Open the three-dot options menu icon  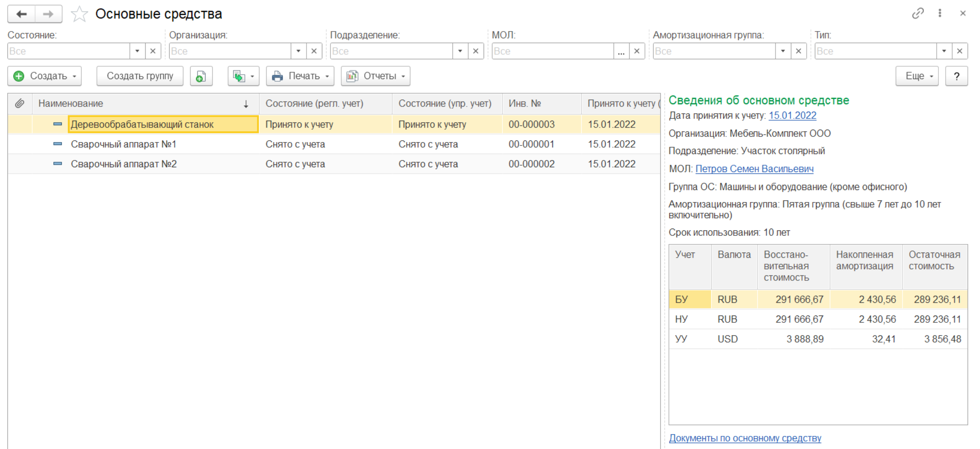tap(940, 13)
